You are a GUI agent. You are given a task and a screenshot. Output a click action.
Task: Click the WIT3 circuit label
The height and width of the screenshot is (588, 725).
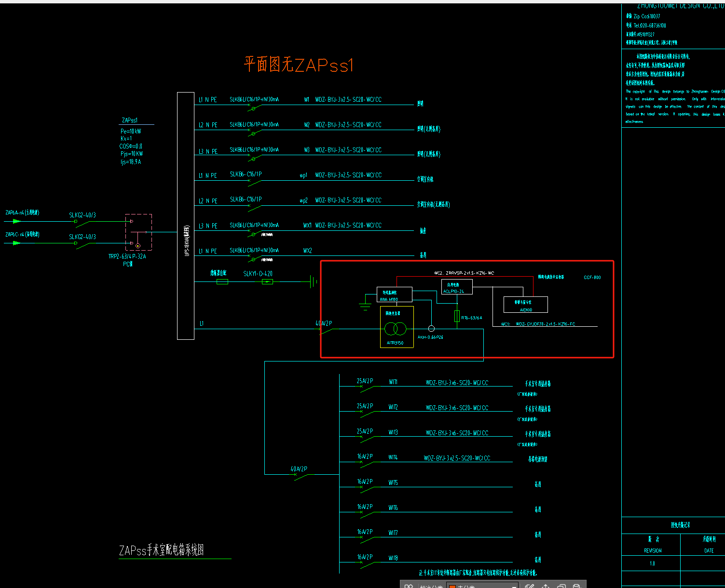pos(393,432)
